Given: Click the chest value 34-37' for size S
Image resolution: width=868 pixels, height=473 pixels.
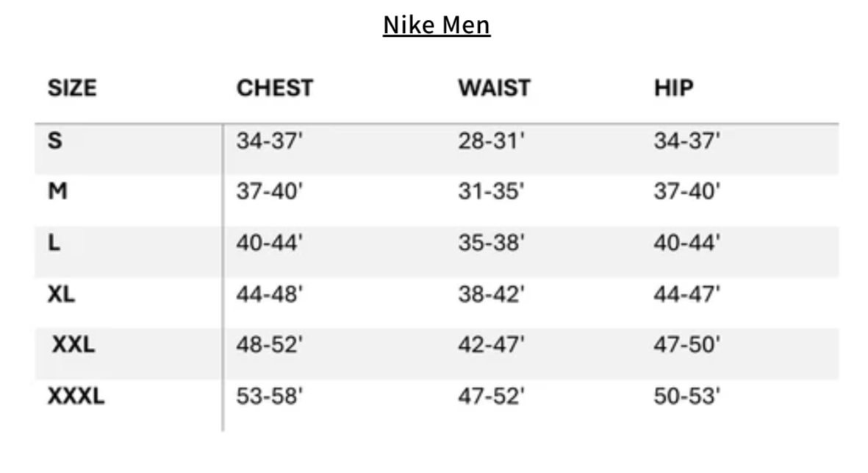Looking at the screenshot, I should click(x=269, y=141).
